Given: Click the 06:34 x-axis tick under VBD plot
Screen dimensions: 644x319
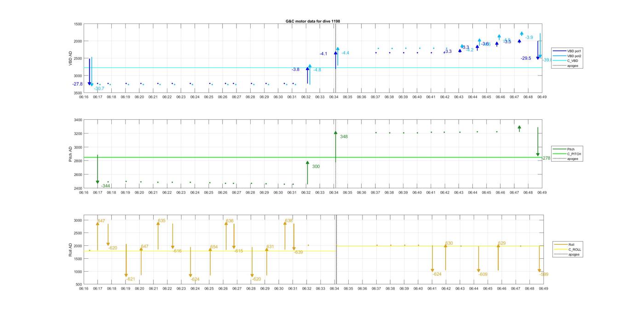Looking at the screenshot, I should pyautogui.click(x=333, y=97).
